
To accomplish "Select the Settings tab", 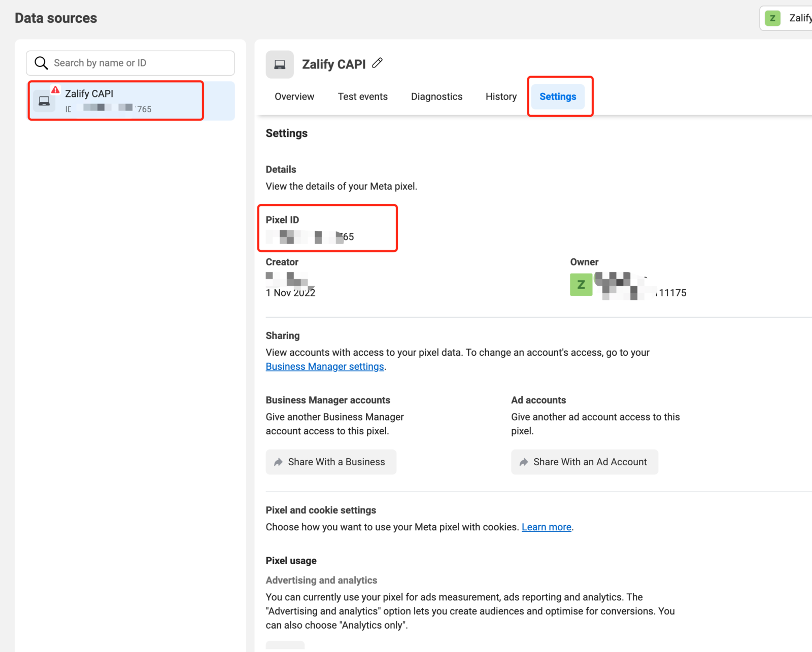I will [558, 96].
